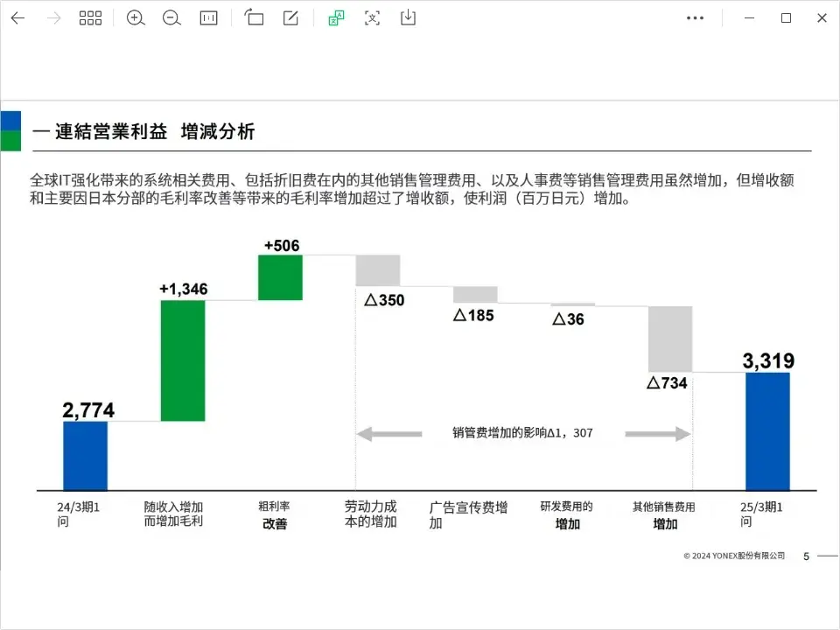Screen dimensions: 840x630
Task: Click the forward arrow in toolbar
Action: pos(54,17)
